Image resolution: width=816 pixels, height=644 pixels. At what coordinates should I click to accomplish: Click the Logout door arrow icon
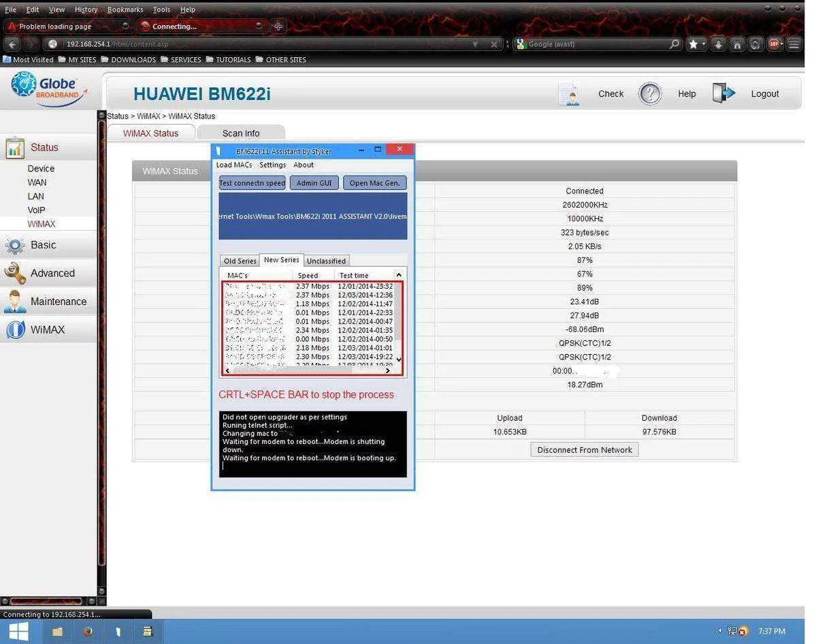click(723, 94)
